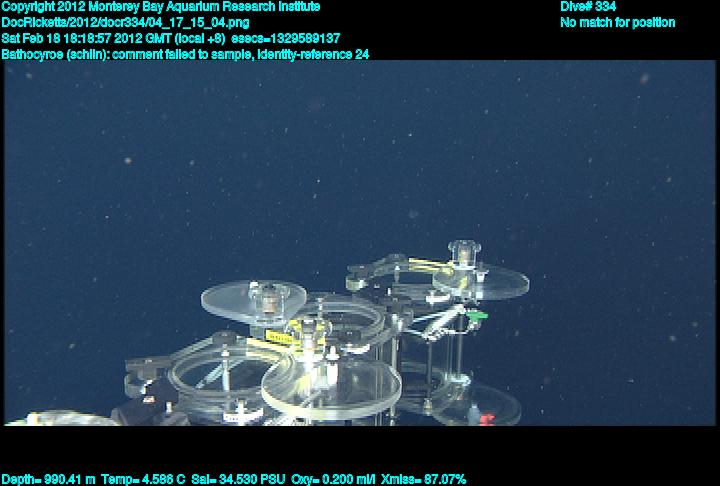Screen dimensions: 720x486
Task: Click the green marker on the sampler
Action: (478, 316)
